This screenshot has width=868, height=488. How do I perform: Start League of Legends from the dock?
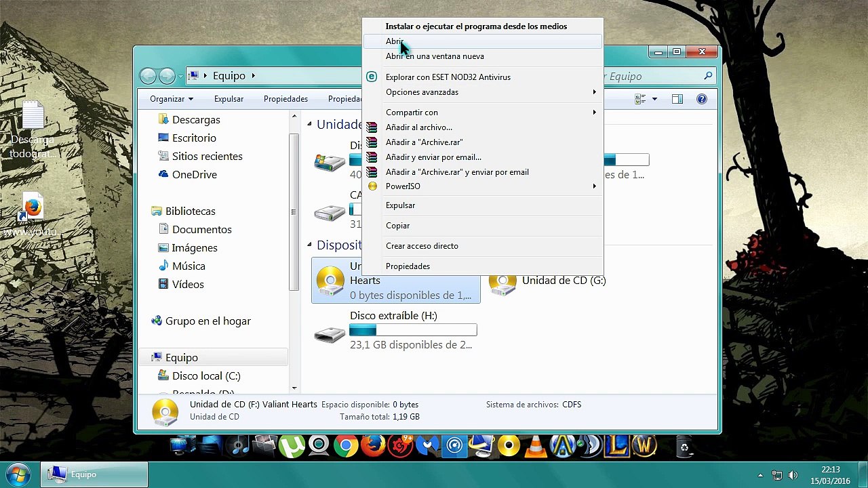tap(617, 446)
